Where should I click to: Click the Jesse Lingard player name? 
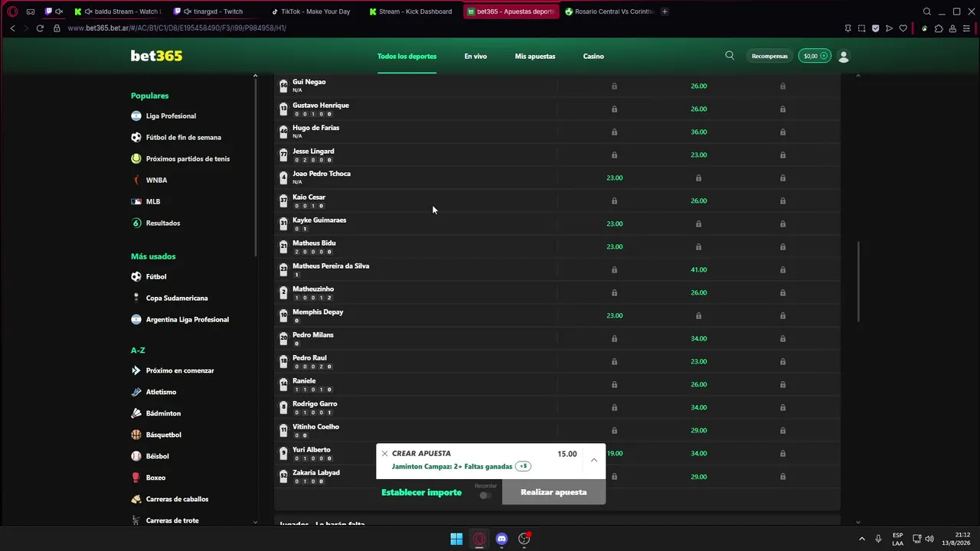click(x=313, y=151)
